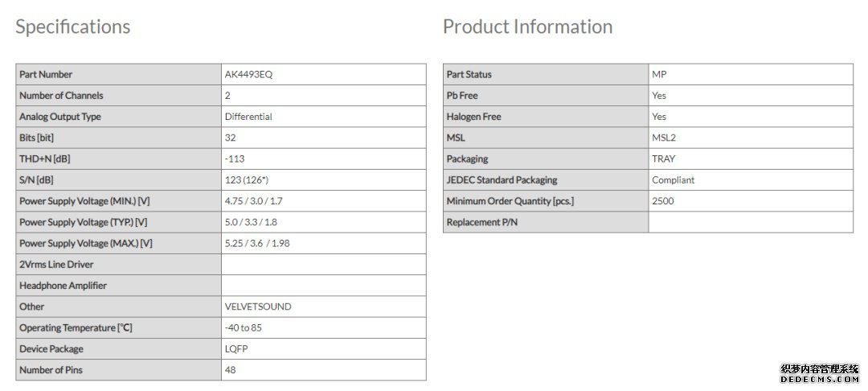
Task: Click the Minimum Order Quantity 2500 value
Action: (663, 201)
